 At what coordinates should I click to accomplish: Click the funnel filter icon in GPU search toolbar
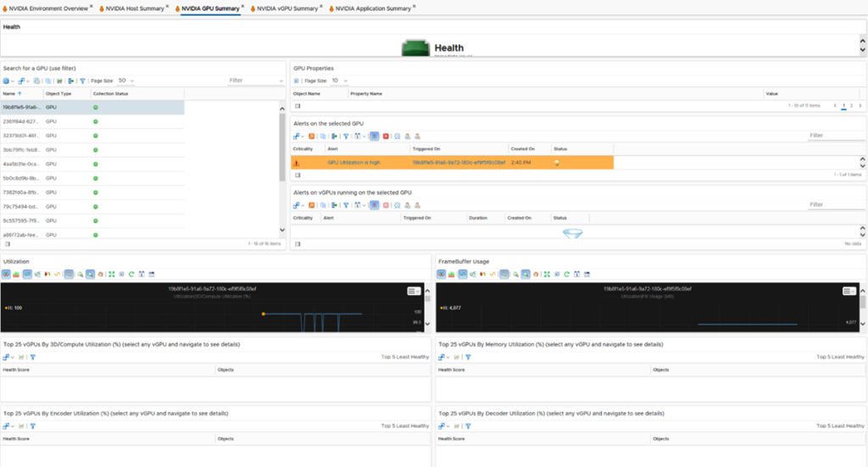click(x=82, y=81)
